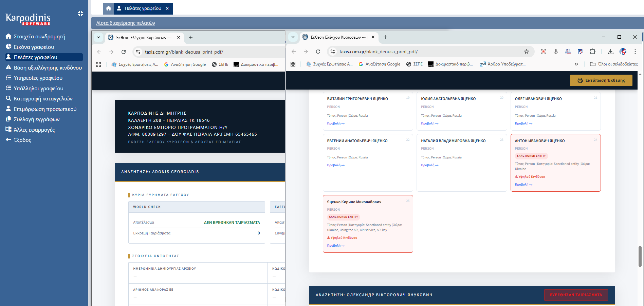Expand tab search dropdown in left browser
The width and height of the screenshot is (644, 306).
point(98,37)
